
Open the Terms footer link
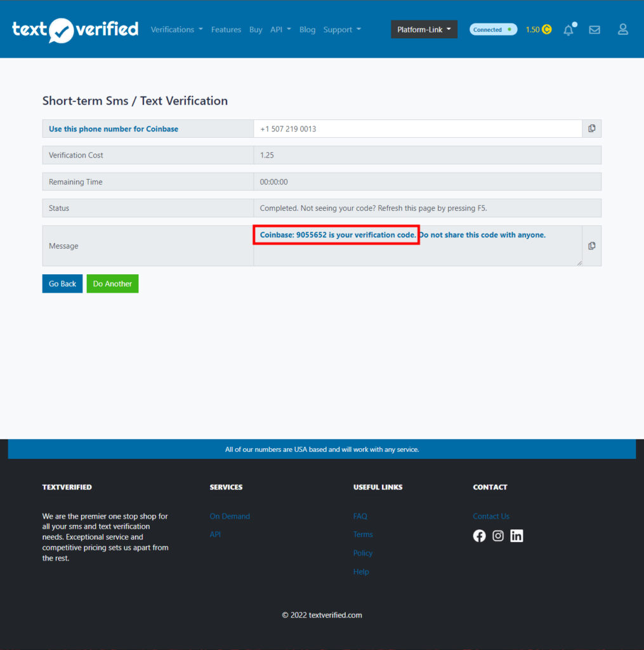coord(363,534)
